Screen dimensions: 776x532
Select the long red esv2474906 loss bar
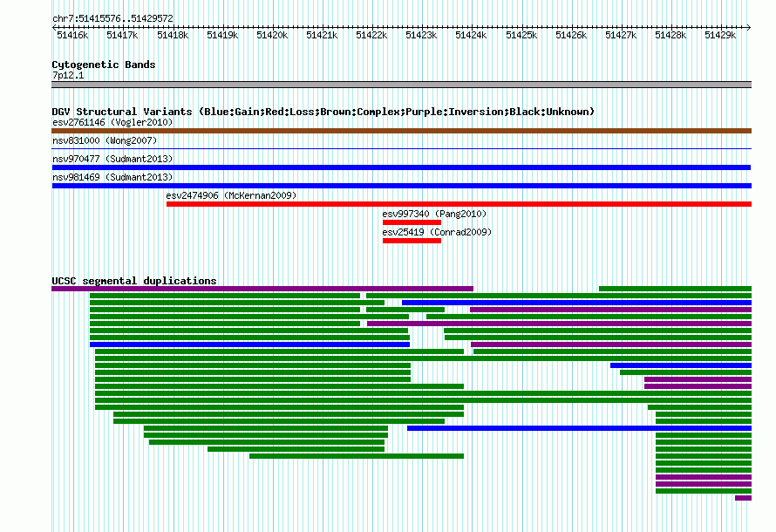tap(459, 204)
